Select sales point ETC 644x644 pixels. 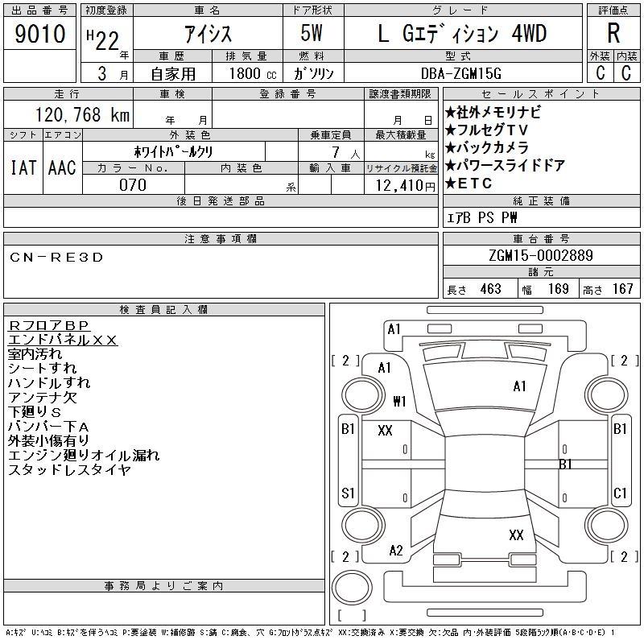pyautogui.click(x=469, y=184)
